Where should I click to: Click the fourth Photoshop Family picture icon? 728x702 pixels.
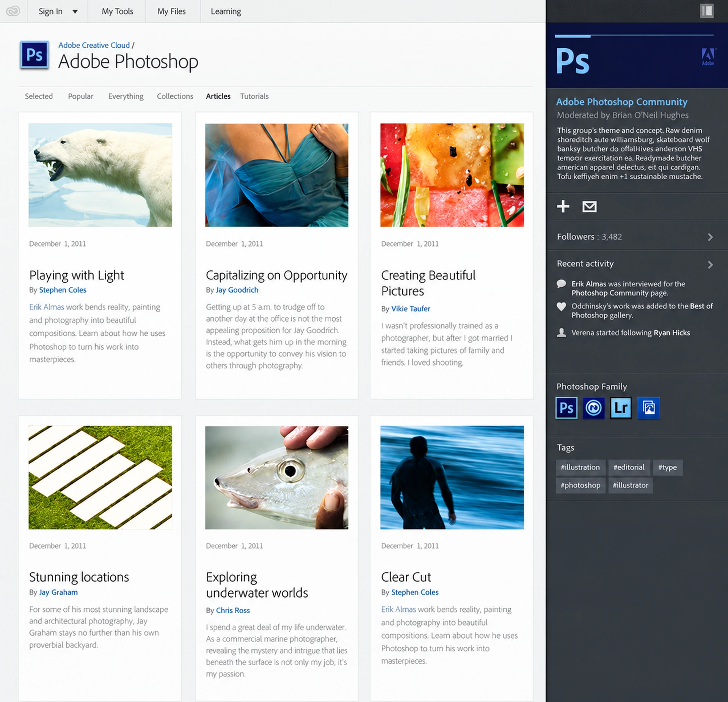648,408
